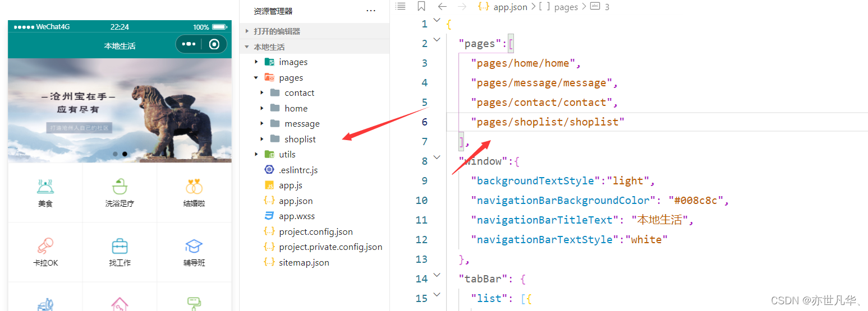Open the 辅导班 graduation cap icon
Viewport: 868px width, 311px height.
[x=194, y=246]
